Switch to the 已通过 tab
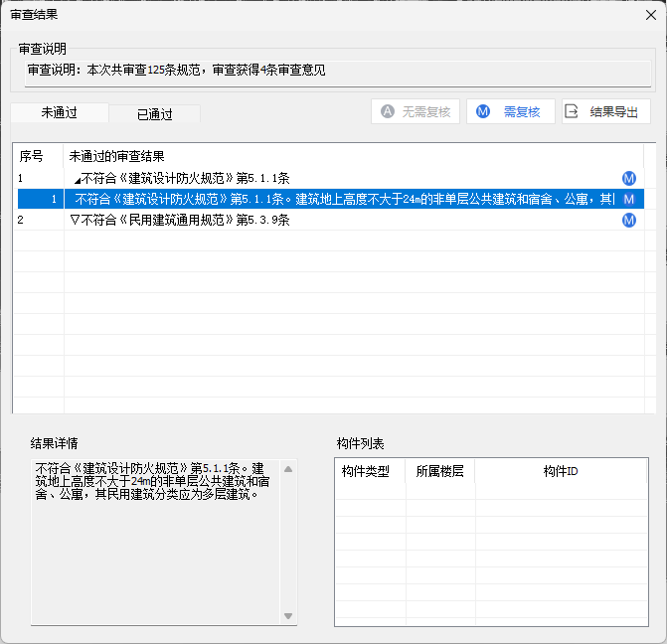Viewport: 667px width, 644px height. [154, 114]
